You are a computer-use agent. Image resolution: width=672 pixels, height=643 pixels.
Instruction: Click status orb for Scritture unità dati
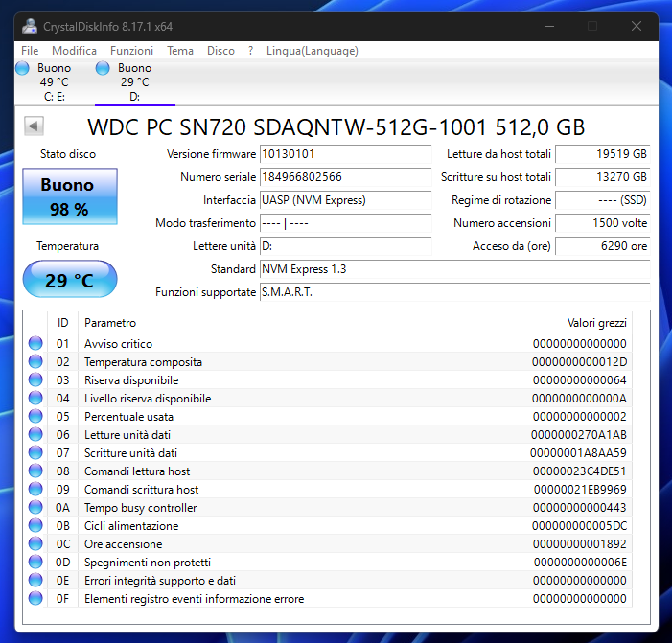[35, 452]
